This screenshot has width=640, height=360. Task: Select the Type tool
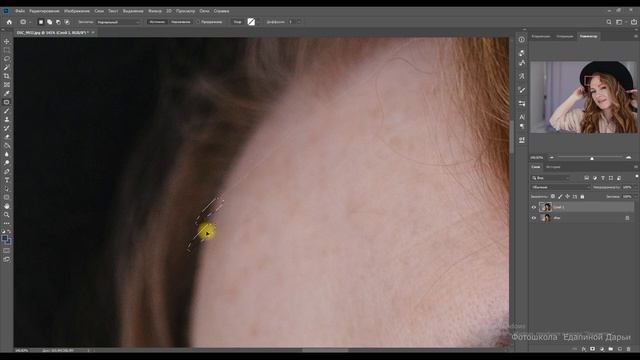7,180
